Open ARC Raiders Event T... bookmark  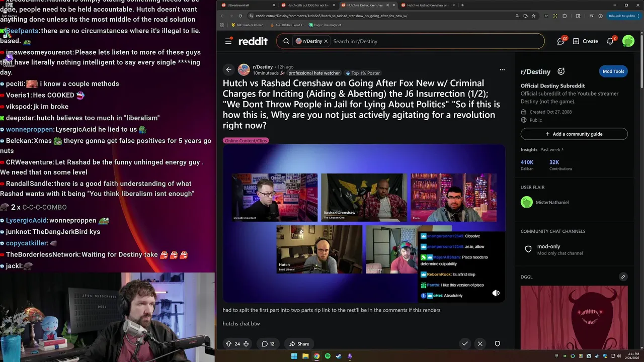coord(287,25)
